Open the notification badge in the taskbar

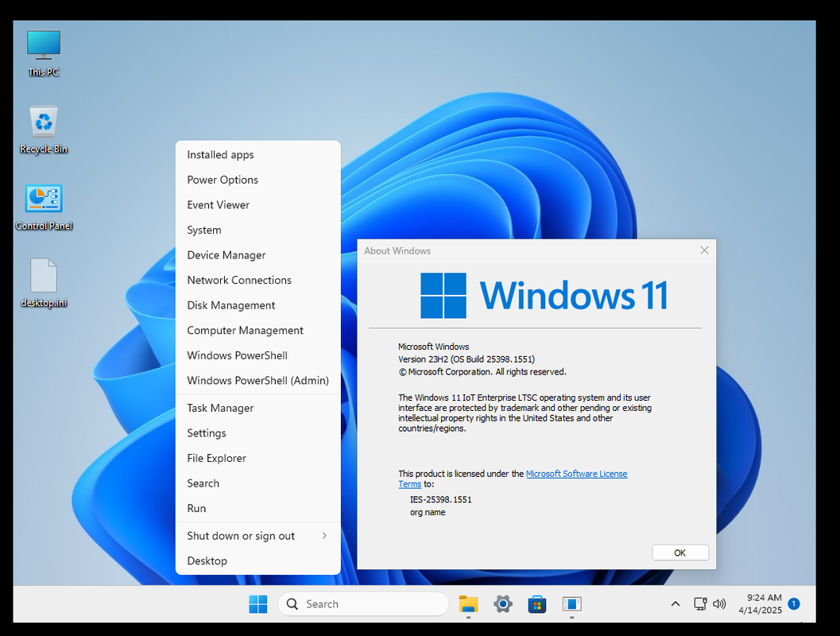tap(794, 604)
